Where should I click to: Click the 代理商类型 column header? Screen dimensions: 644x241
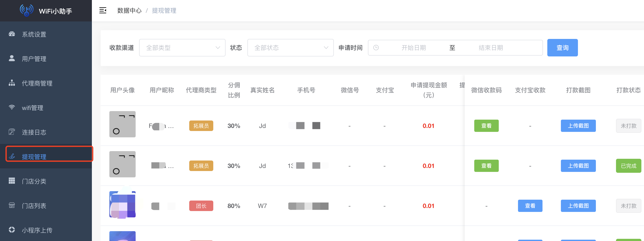(x=201, y=90)
